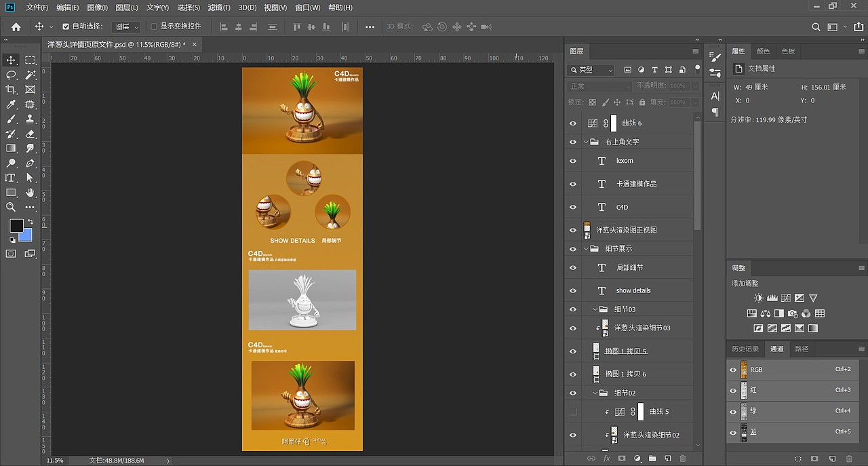The height and width of the screenshot is (466, 868).
Task: Hide the 卡通建模作品 text layer
Action: (573, 184)
